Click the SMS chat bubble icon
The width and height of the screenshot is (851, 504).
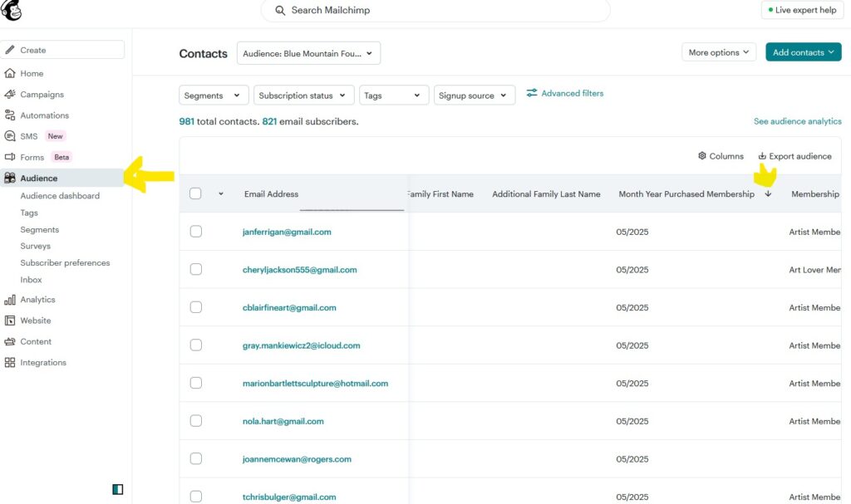(x=10, y=136)
